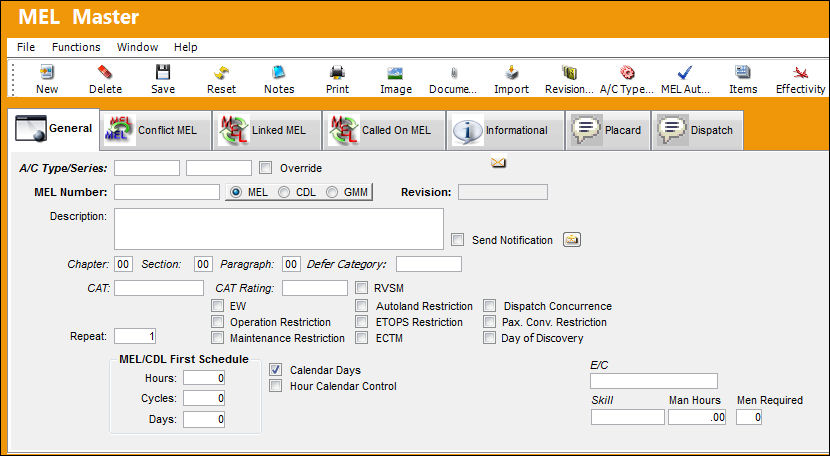
Task: Click the MEL Number input field
Action: [167, 192]
